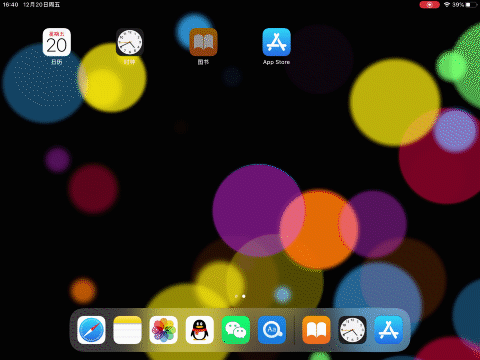Tap the status bar time 16:40
The height and width of the screenshot is (360, 480).
[10, 5]
